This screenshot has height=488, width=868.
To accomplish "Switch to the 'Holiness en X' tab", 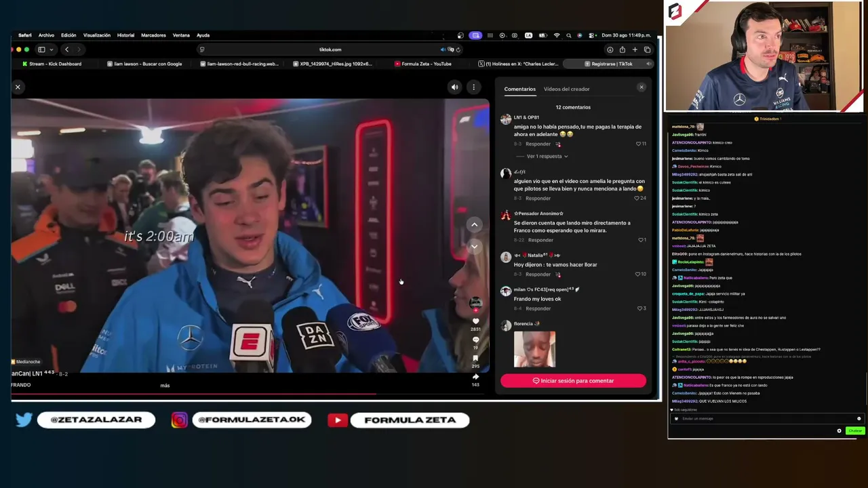I will [x=518, y=64].
